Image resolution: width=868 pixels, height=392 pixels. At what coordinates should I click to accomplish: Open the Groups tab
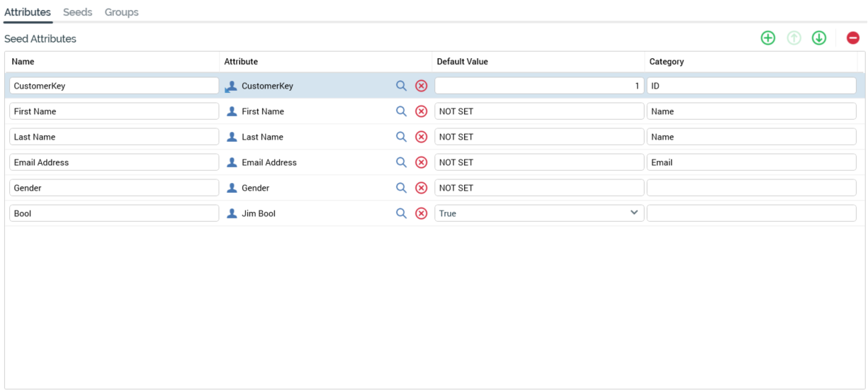(x=121, y=12)
